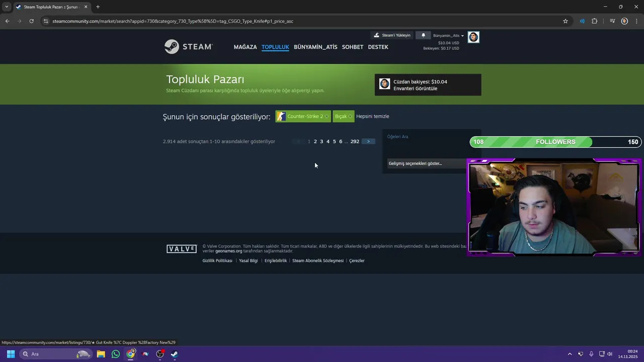Click the profile avatar in Steam header

pyautogui.click(x=473, y=37)
